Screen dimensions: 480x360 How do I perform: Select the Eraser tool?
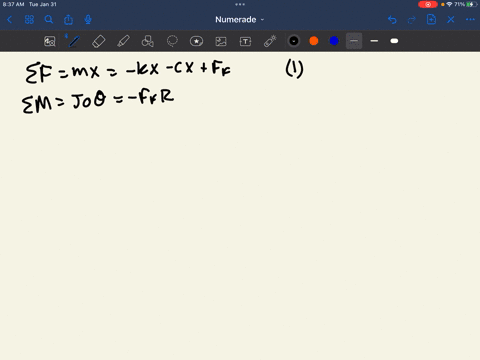pyautogui.click(x=99, y=41)
